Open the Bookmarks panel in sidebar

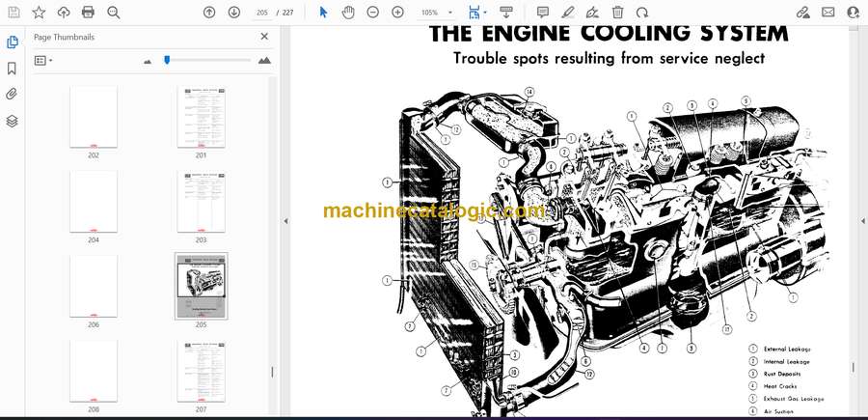click(12, 69)
